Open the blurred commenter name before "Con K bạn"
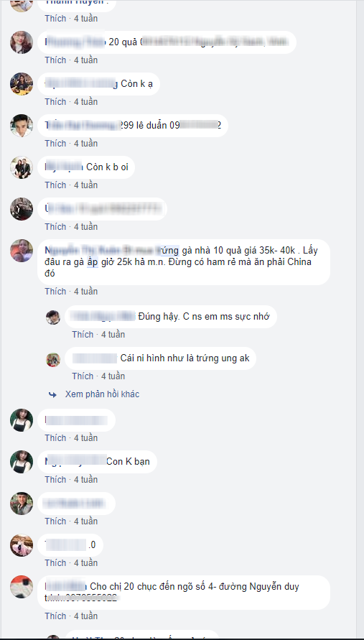The width and height of the screenshot is (364, 640). click(75, 462)
